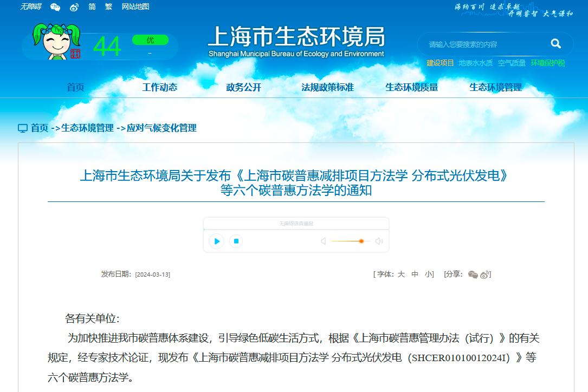Click the monitor icon beside breadcrumb
The height and width of the screenshot is (392, 588).
[23, 128]
